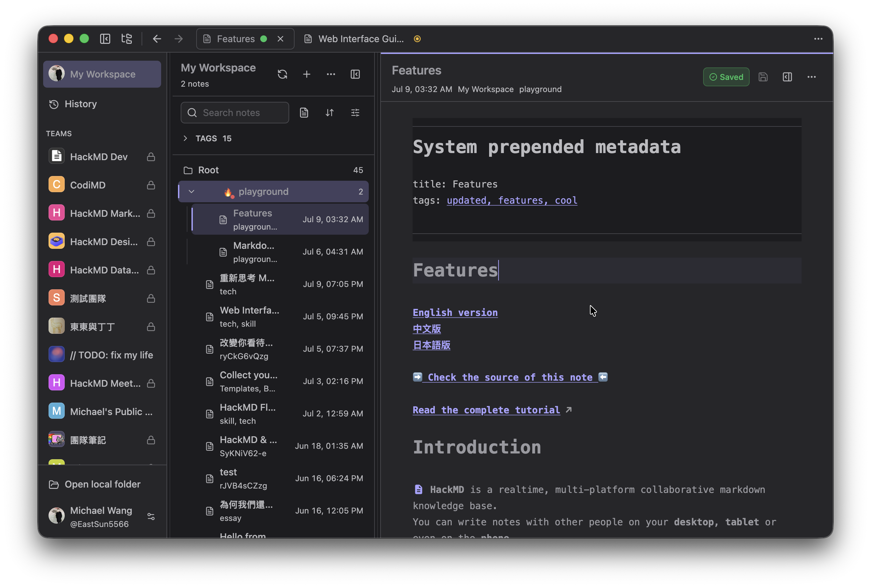
Task: Click the Michael Wang profile avatar
Action: click(57, 516)
